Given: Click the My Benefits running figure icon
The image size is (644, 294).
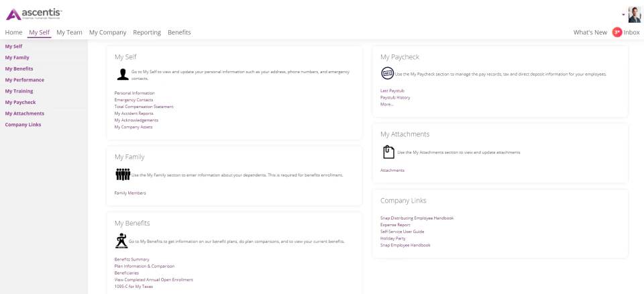Looking at the screenshot, I should pos(121,241).
